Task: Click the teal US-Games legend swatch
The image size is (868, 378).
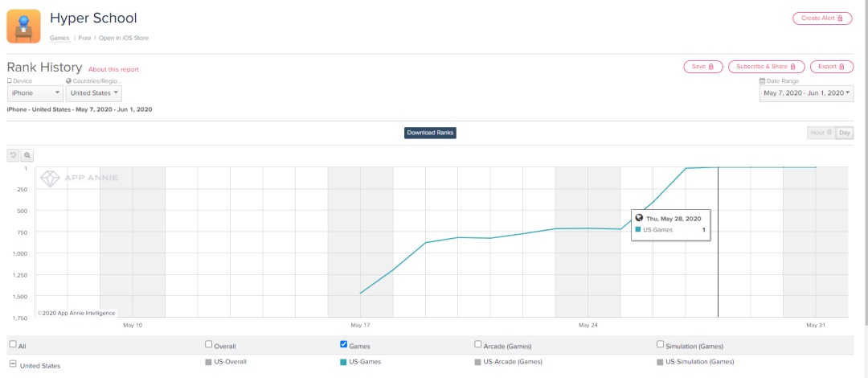Action: [x=343, y=362]
